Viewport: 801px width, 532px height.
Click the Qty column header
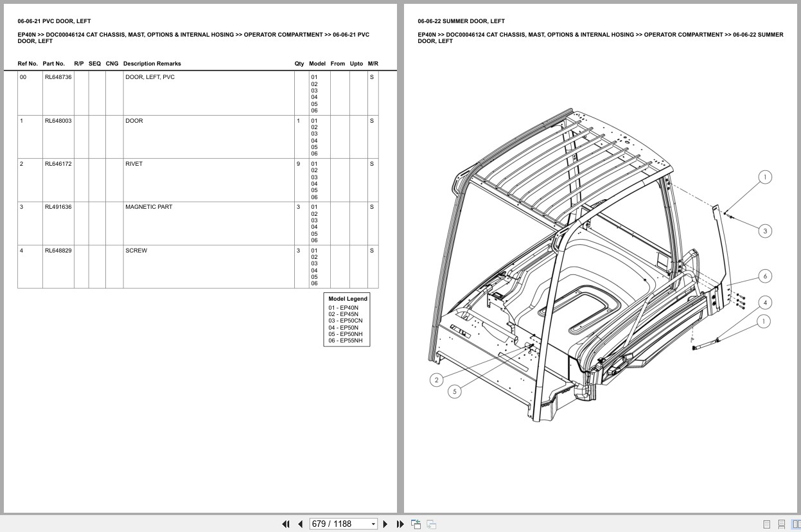tap(299, 64)
